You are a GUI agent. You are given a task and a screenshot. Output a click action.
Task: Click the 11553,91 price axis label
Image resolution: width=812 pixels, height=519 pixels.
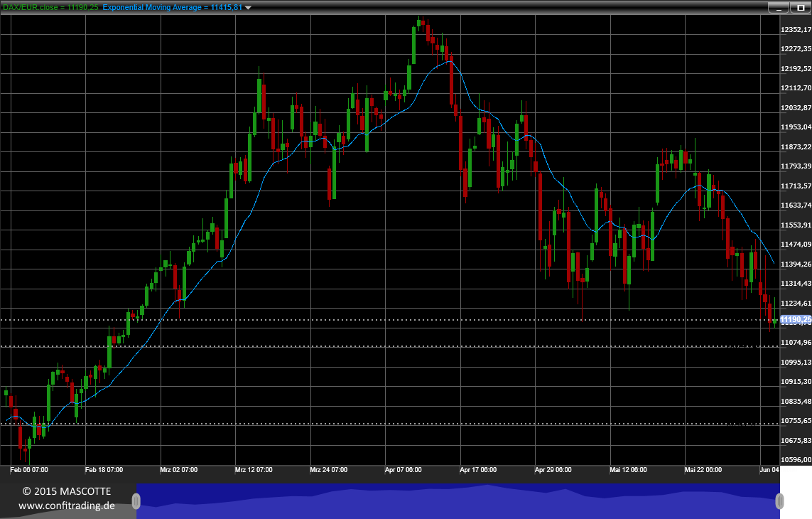pos(796,225)
